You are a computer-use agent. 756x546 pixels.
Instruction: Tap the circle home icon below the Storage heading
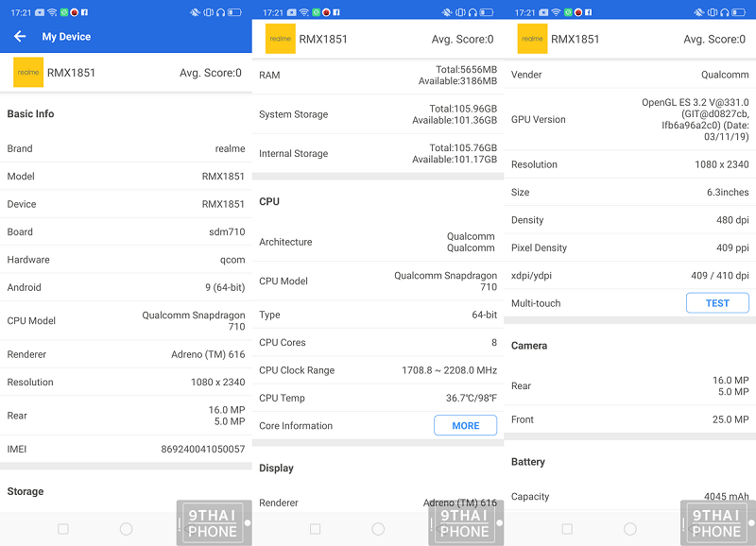pyautogui.click(x=126, y=529)
